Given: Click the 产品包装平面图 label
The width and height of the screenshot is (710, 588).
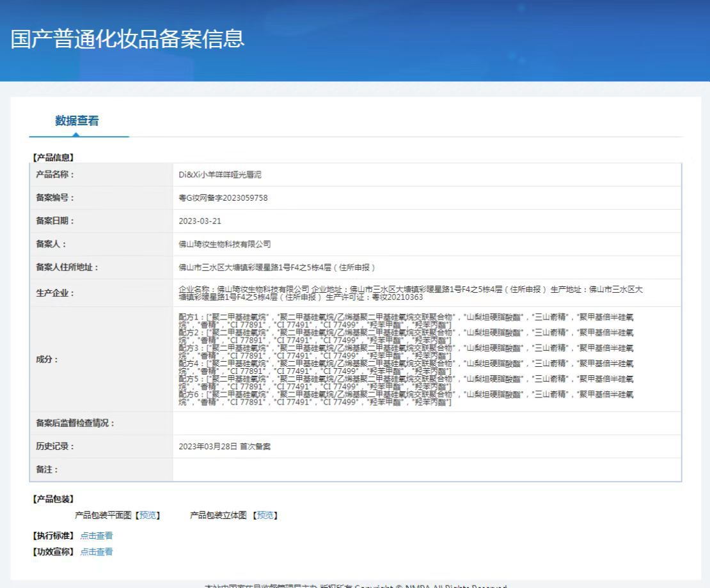Looking at the screenshot, I should [103, 515].
